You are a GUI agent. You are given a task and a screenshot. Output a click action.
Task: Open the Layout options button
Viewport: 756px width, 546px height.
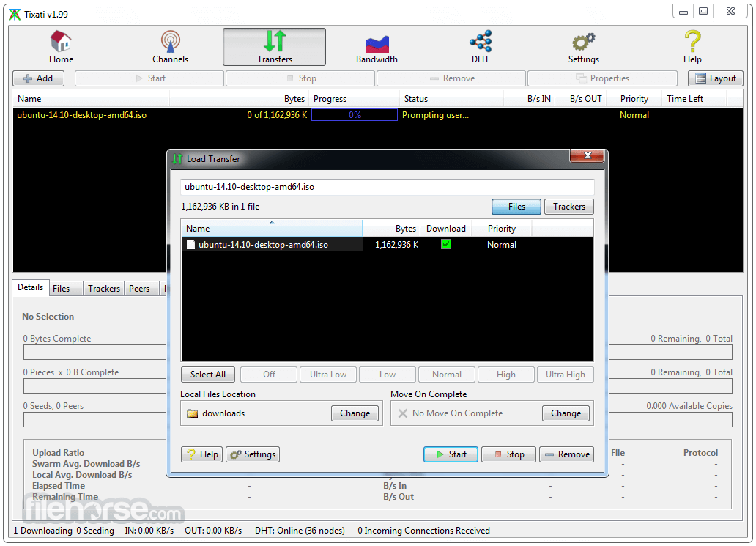coord(716,78)
